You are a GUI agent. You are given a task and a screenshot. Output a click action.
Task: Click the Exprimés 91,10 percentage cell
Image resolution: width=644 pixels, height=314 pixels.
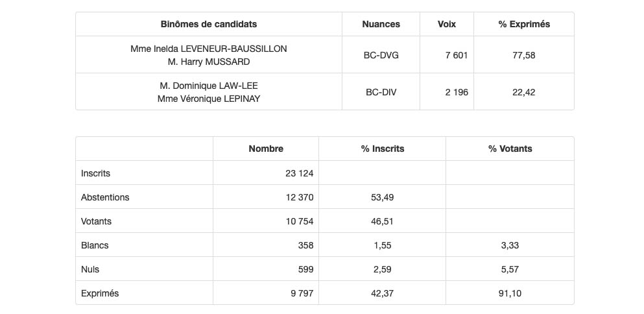(x=510, y=293)
